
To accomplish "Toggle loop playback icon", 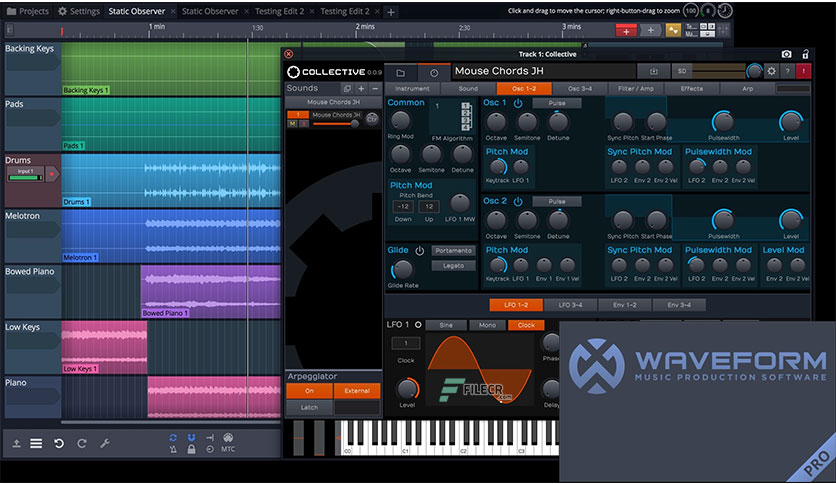I will (x=173, y=438).
